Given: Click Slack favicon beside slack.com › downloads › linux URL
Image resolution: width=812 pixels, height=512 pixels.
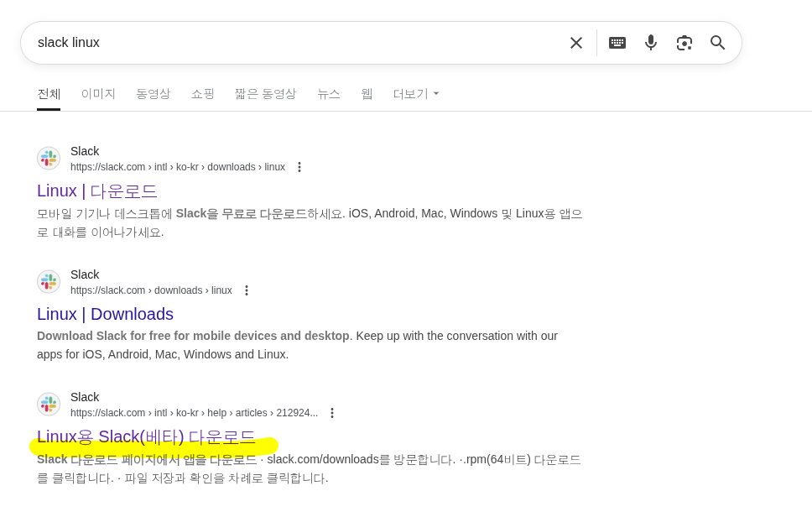Looking at the screenshot, I should coord(49,281).
